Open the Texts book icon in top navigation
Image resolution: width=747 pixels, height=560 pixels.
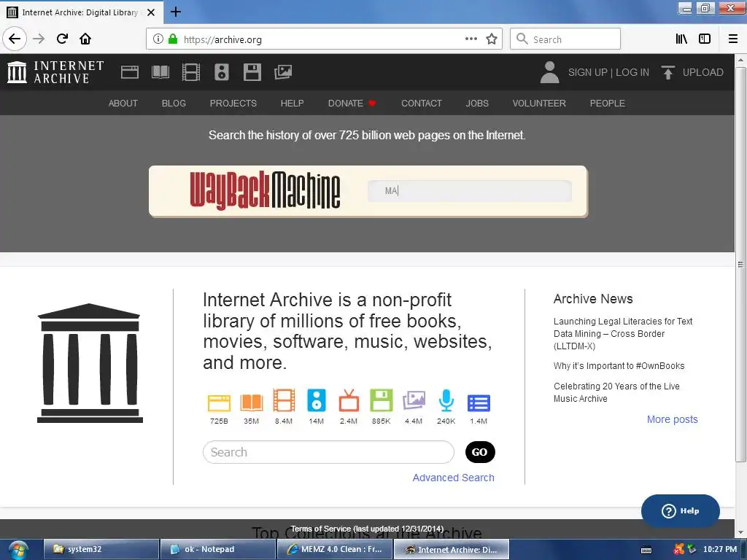tap(160, 72)
